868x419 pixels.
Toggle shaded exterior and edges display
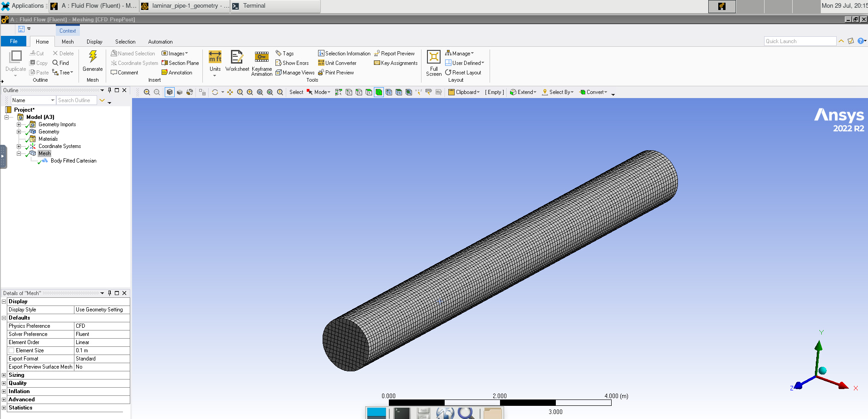click(x=170, y=92)
